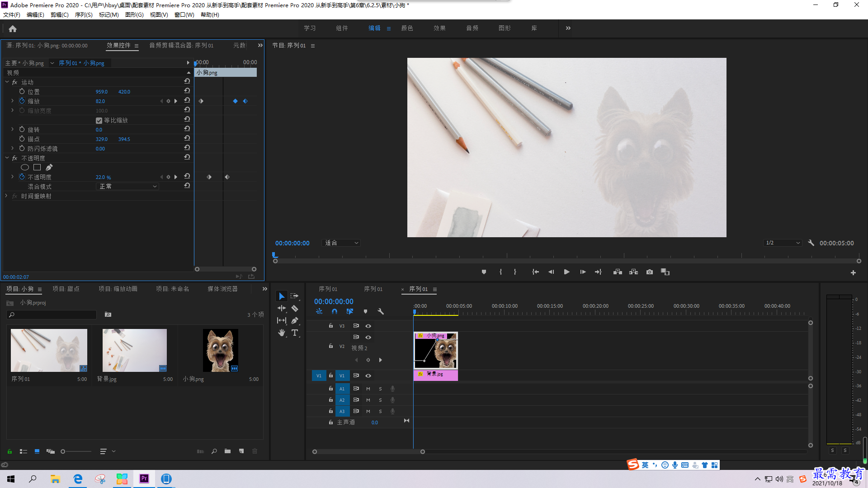Screen dimensions: 868x488
Task: Toggle Rotation animation stopwatch
Action: 22,129
